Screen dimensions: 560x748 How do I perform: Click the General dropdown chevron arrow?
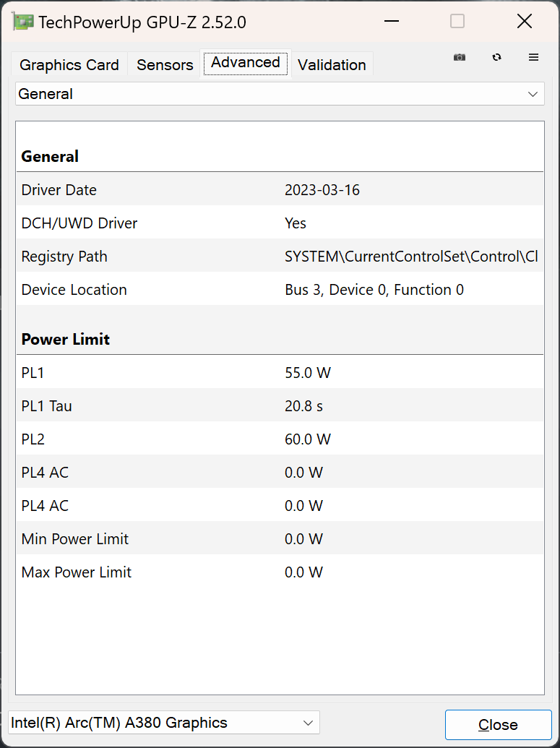click(533, 94)
